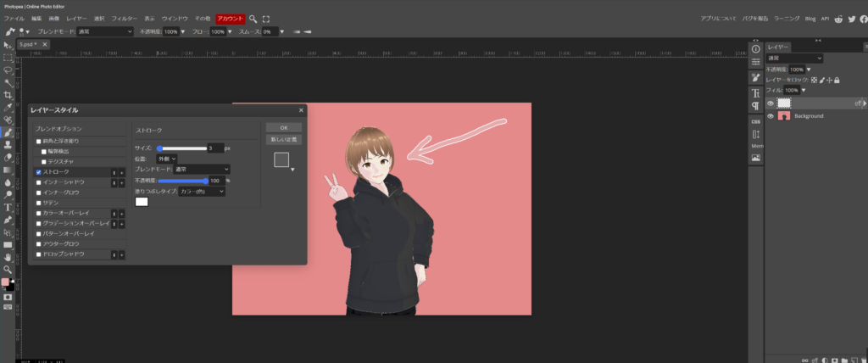The width and height of the screenshot is (868, 363).
Task: Open the レイヤー menu in menu bar
Action: pyautogui.click(x=76, y=18)
